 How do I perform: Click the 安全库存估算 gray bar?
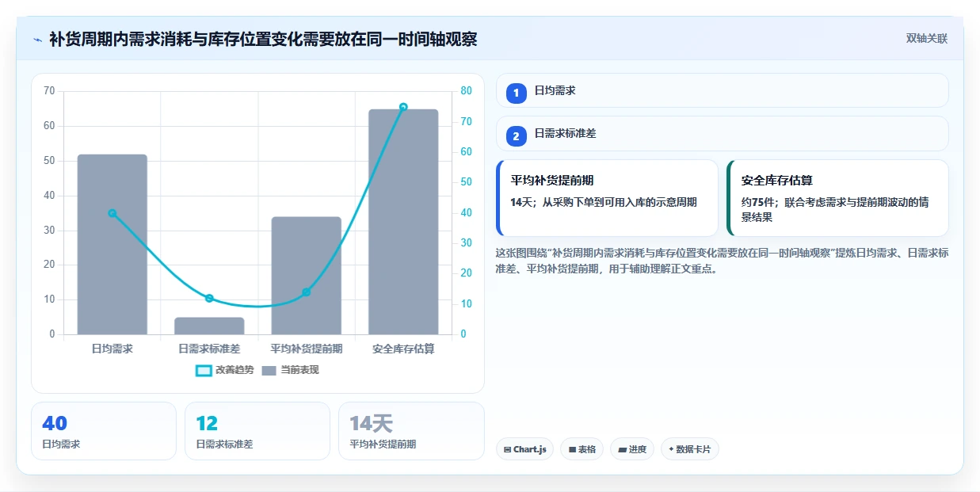(403, 222)
